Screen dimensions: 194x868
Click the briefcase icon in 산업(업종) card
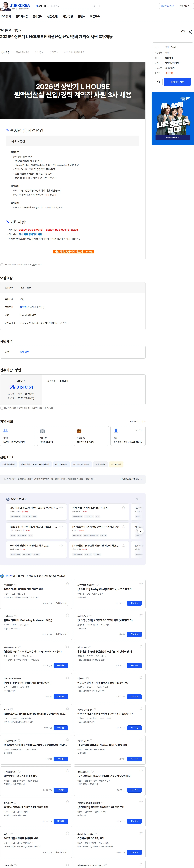79,430
